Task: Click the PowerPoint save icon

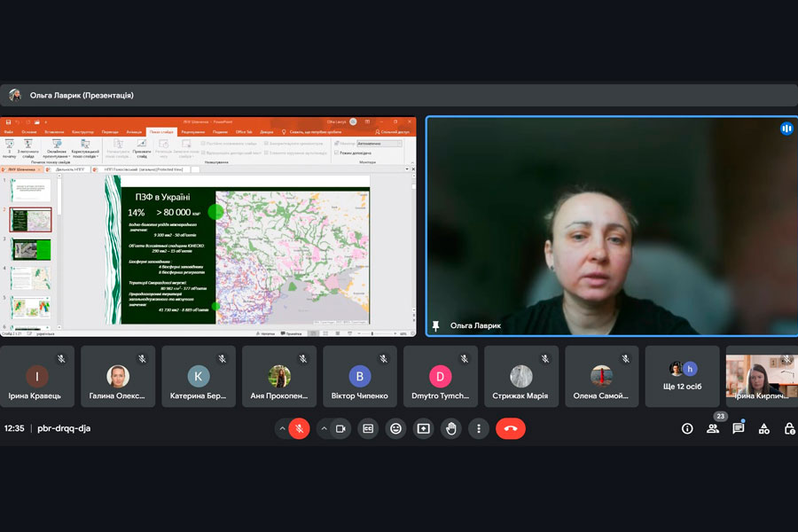Action: (8, 122)
